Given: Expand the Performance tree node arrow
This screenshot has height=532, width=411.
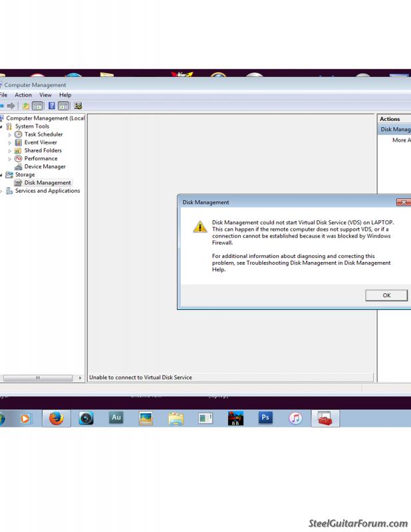Looking at the screenshot, I should pyautogui.click(x=10, y=158).
